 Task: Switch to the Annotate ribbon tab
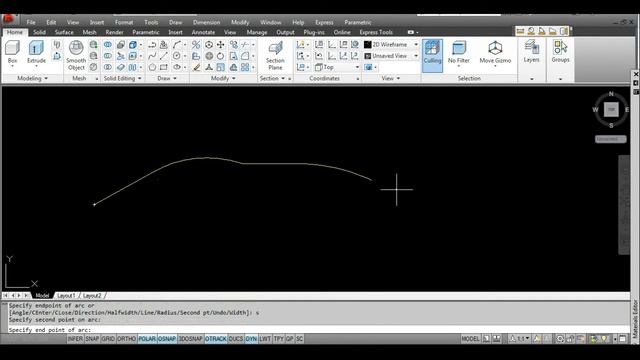point(203,32)
